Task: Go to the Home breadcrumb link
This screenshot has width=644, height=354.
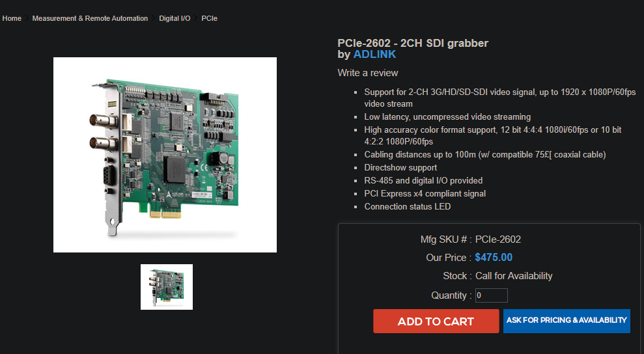Action: click(x=12, y=18)
